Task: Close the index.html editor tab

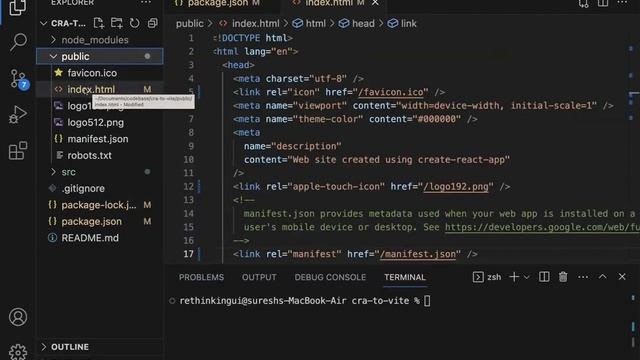Action: click(x=375, y=3)
